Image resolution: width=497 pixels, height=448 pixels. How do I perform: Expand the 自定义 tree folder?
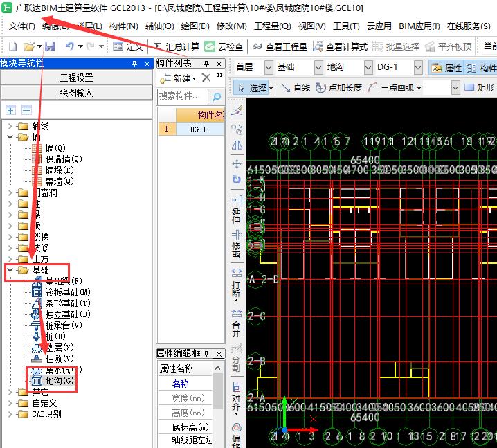pos(10,403)
